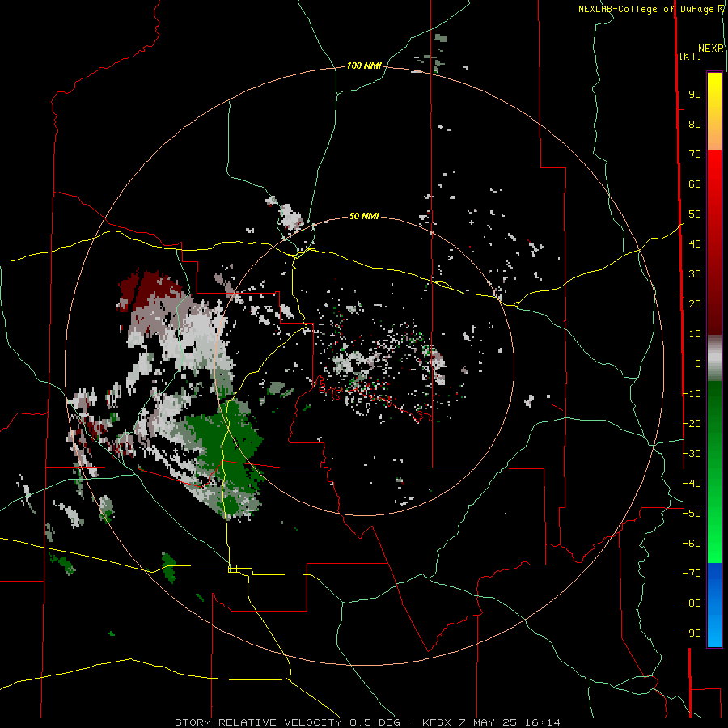Click the -80 value on velocity scale
Screen dimensions: 728x728
click(x=692, y=603)
